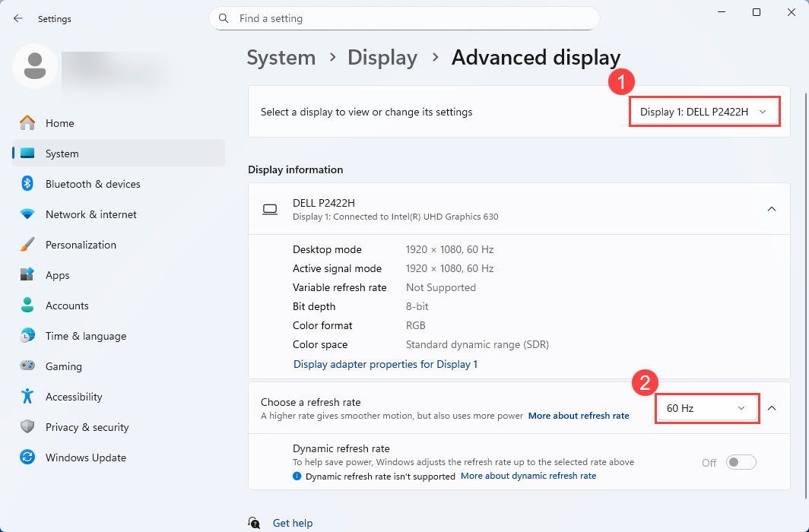Go to Display in the breadcrumb

[x=382, y=58]
